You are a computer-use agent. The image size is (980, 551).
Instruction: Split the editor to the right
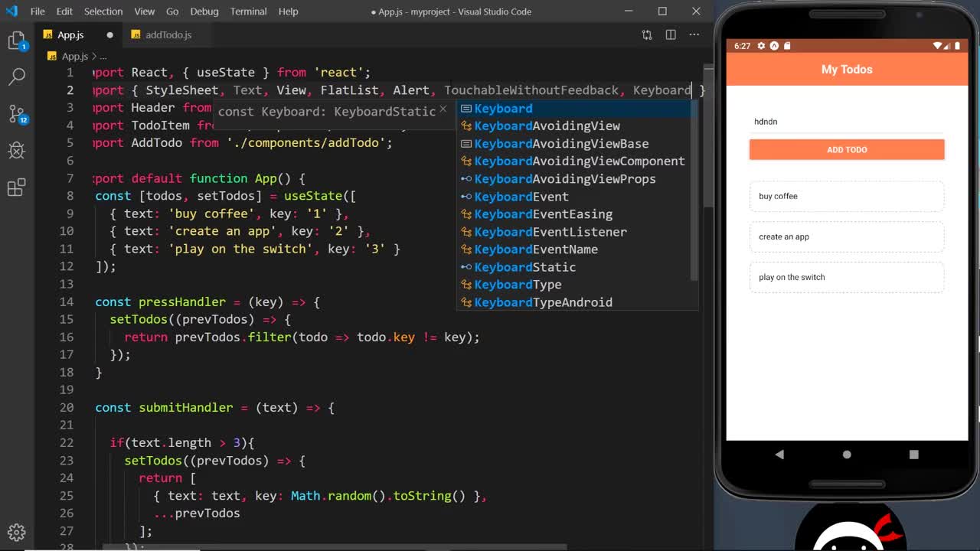pyautogui.click(x=671, y=34)
